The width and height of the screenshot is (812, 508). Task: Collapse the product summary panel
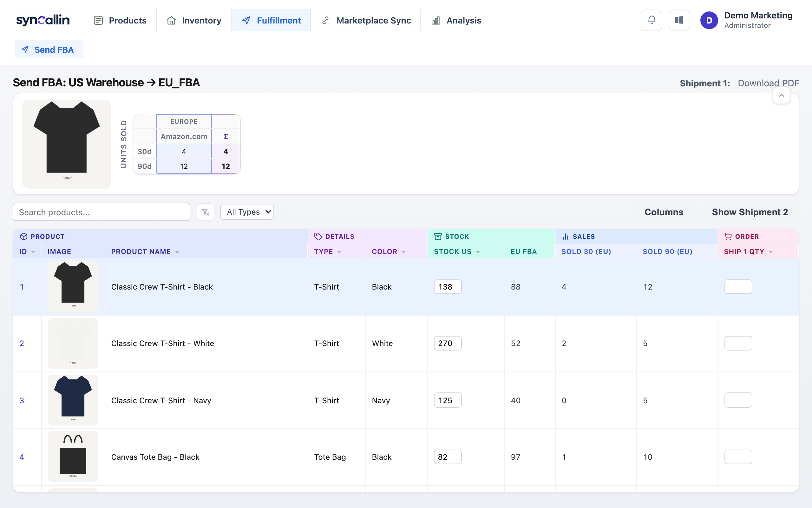(x=782, y=96)
